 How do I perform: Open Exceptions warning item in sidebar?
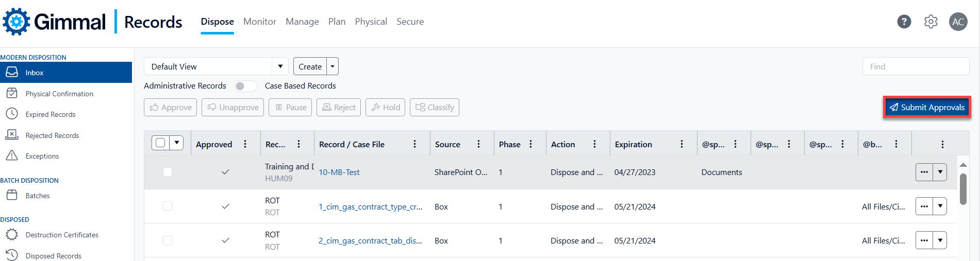pyautogui.click(x=42, y=156)
